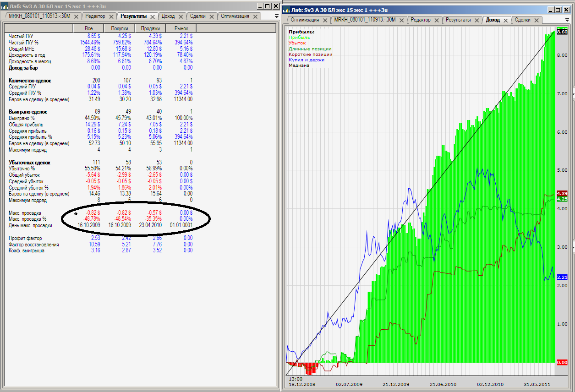Click the Медиана legend entry
The width and height of the screenshot is (575, 392).
[x=299, y=65]
